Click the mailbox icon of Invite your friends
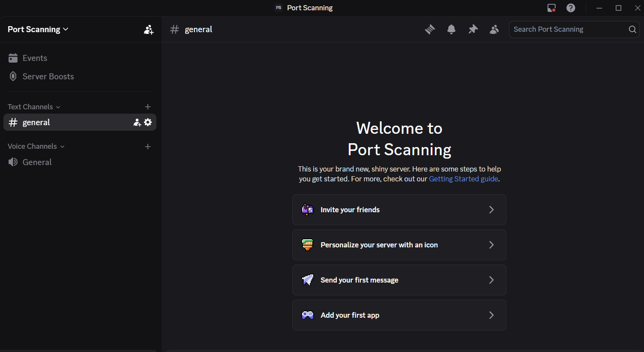The image size is (644, 352). point(308,210)
